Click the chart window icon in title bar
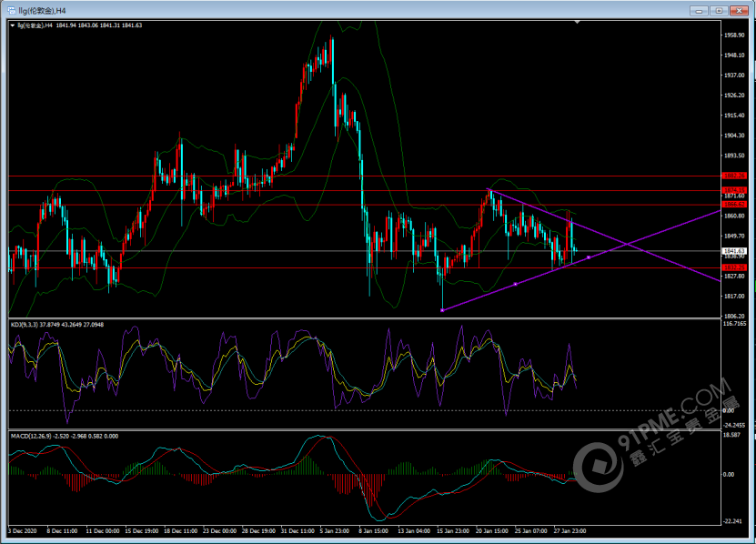756x544 pixels. 12,10
